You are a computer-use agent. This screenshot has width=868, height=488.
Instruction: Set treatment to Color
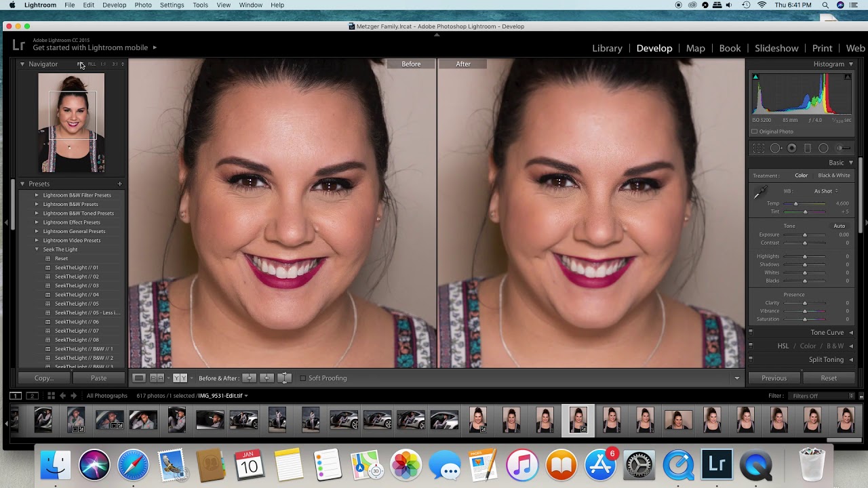(802, 176)
